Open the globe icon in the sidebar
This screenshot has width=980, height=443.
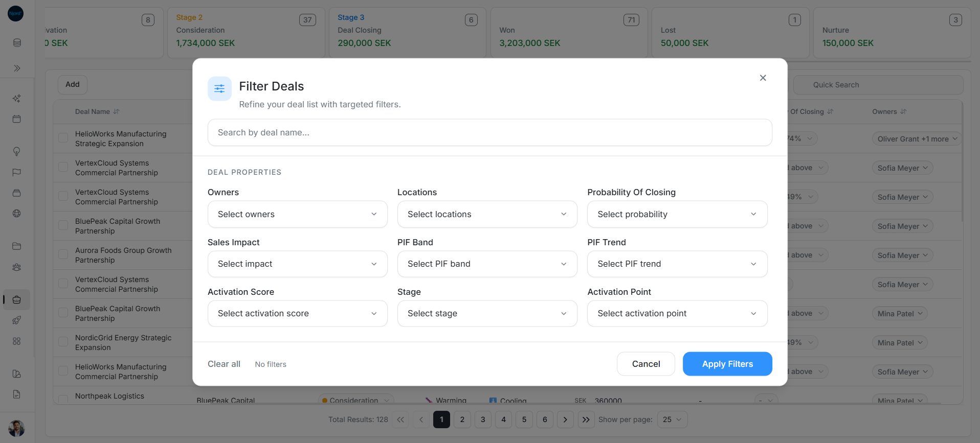17,214
